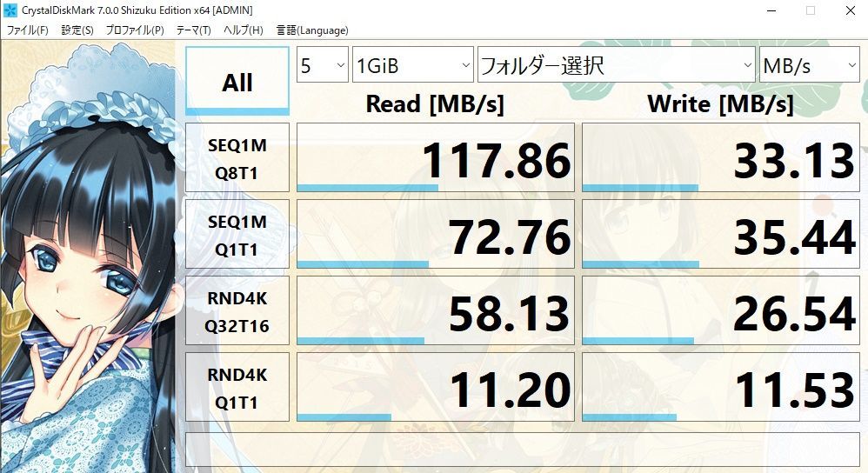Click the 117.86 read result
The width and height of the screenshot is (868, 473).
(436, 157)
